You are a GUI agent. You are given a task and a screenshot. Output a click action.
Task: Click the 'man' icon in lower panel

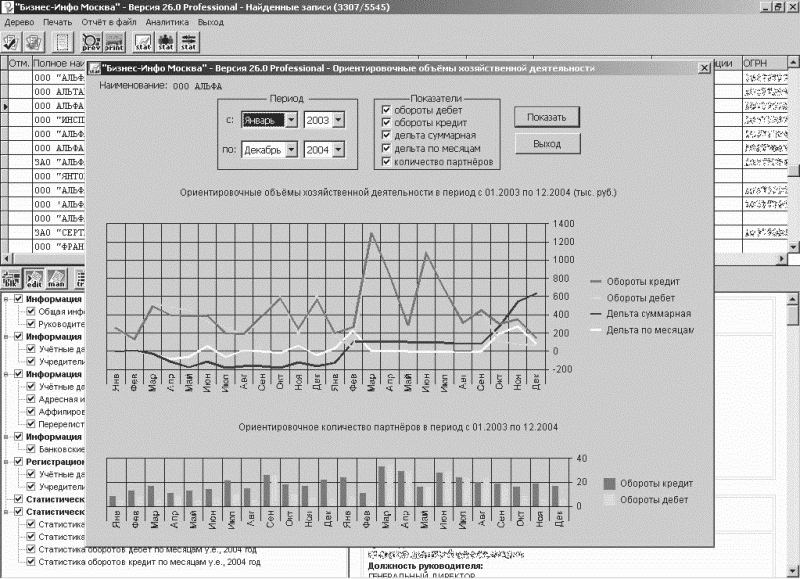[57, 279]
